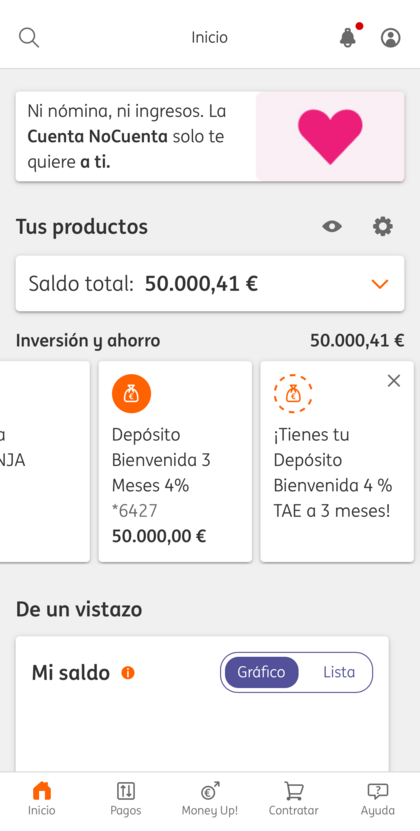Image resolution: width=420 pixels, height=831 pixels.
Task: Open Depósito Bienvenida 3 Meses 4% card
Action: pyautogui.click(x=175, y=462)
